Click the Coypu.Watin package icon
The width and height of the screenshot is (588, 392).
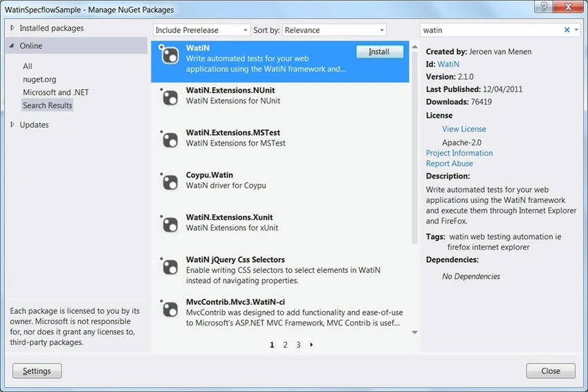(x=169, y=182)
